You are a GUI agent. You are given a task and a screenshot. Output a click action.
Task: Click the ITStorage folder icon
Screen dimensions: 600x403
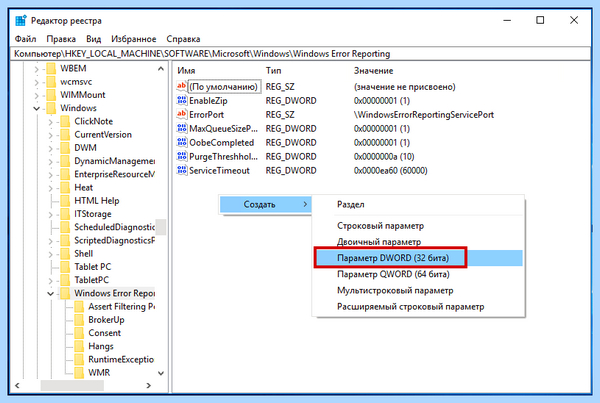[x=65, y=214]
